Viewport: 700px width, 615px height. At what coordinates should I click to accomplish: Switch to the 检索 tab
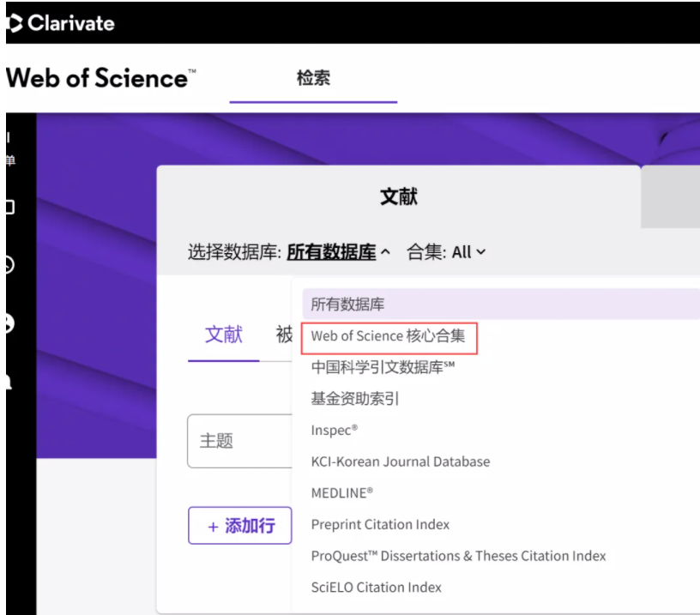(x=313, y=77)
